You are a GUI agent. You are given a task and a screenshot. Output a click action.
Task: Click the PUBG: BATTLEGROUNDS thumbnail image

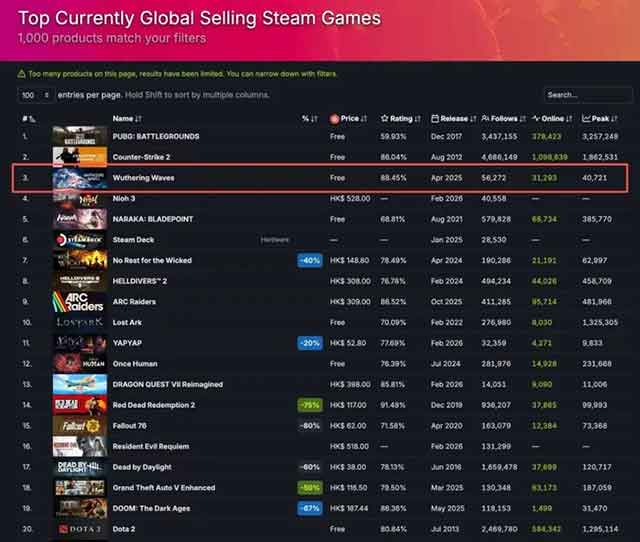pyautogui.click(x=79, y=137)
